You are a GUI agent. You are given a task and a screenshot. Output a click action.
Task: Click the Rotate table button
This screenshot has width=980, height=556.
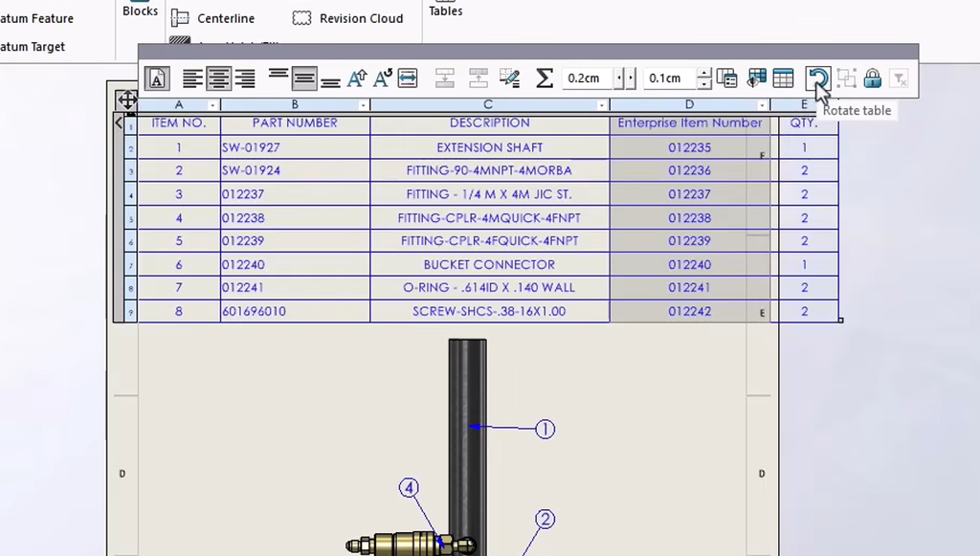click(817, 78)
